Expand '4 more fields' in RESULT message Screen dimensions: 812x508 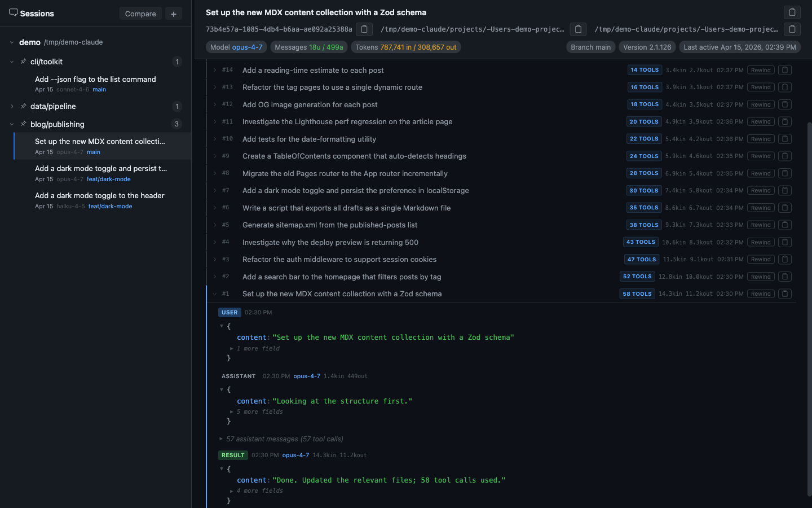pos(257,491)
